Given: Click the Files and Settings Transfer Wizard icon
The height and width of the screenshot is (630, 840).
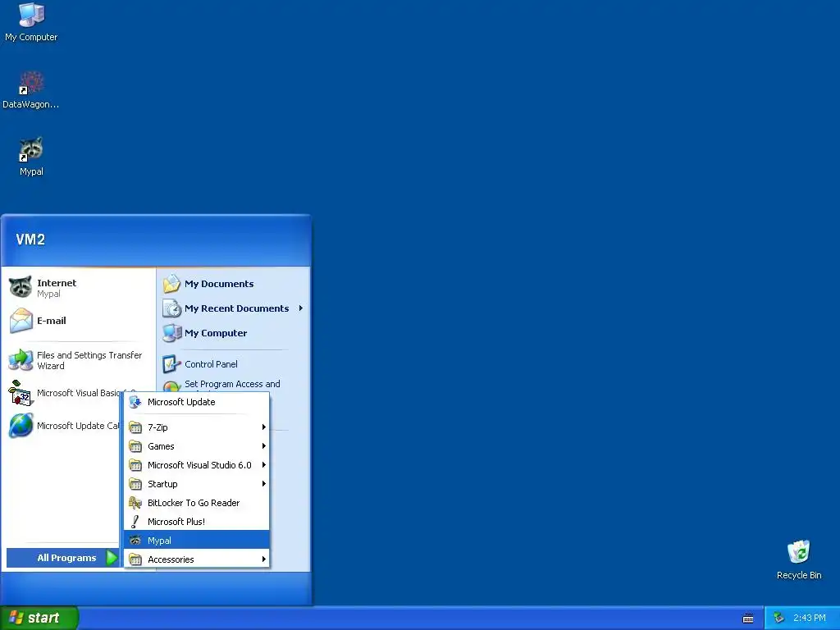Looking at the screenshot, I should pyautogui.click(x=21, y=360).
